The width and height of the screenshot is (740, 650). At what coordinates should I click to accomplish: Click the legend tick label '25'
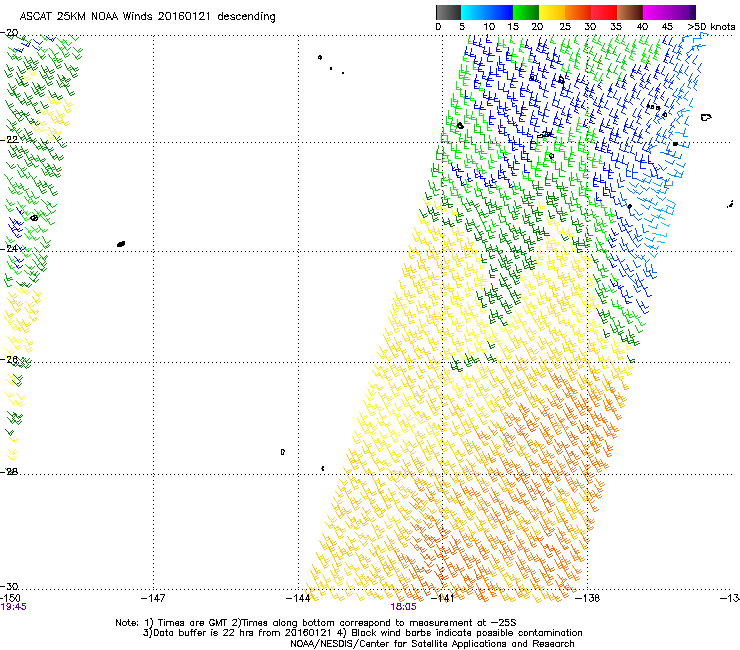pos(565,27)
